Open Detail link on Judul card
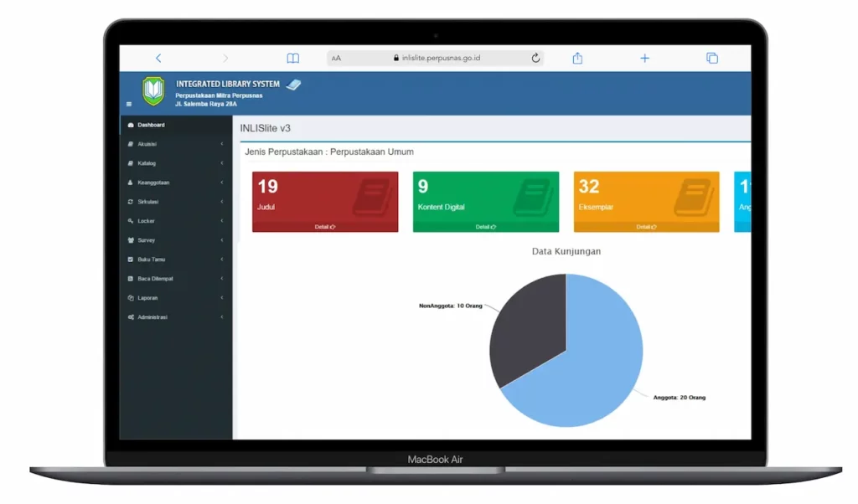858x504 pixels. coord(324,227)
